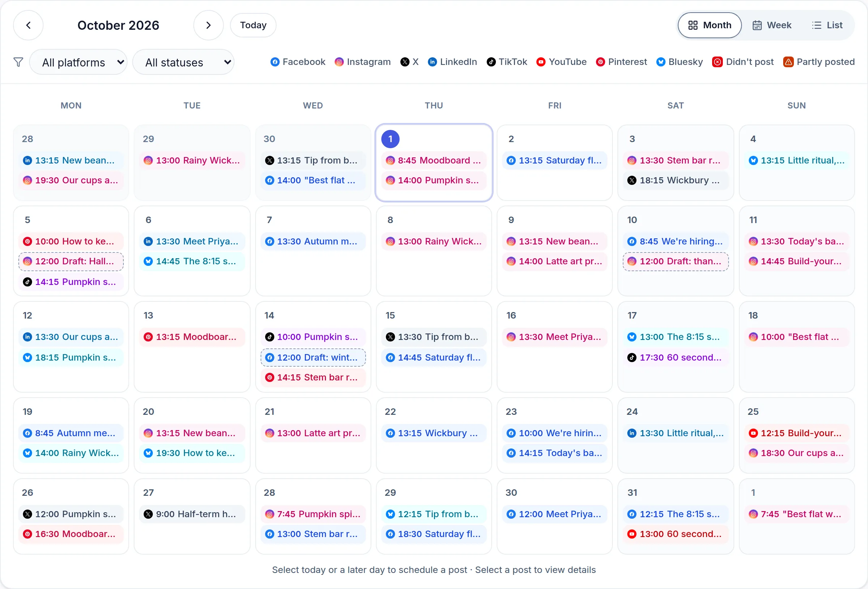Open 13:15 Moodboar... post on 13th
868x589 pixels.
192,337
